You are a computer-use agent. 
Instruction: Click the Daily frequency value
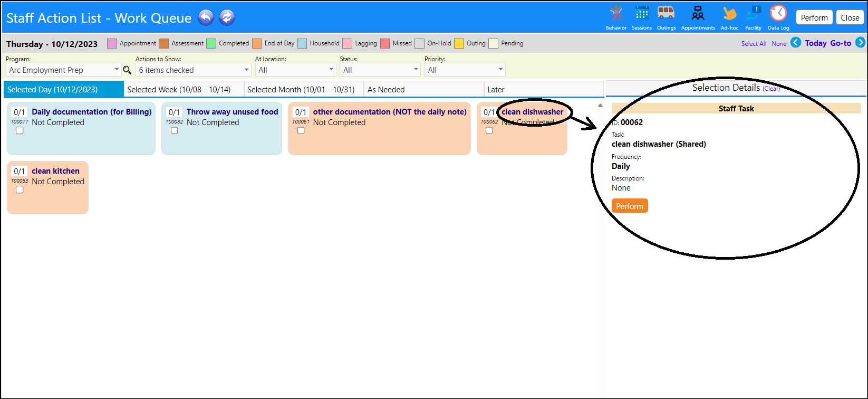click(x=621, y=166)
